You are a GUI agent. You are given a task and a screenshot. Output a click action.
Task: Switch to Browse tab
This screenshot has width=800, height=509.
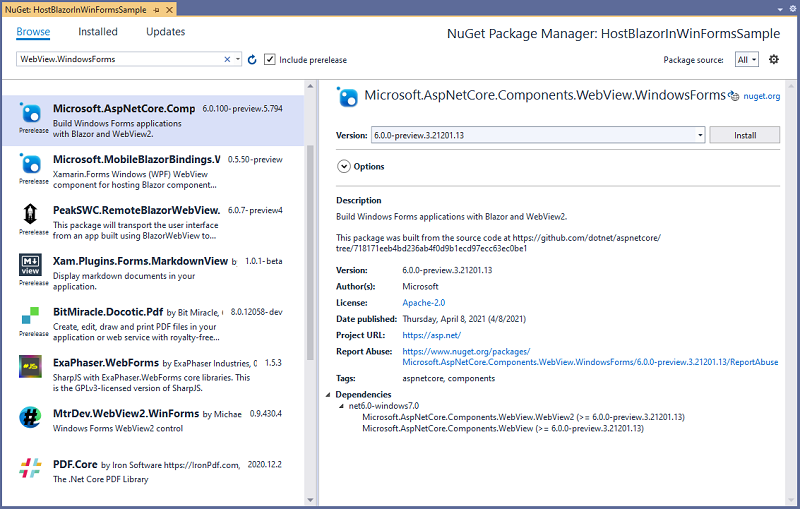[x=33, y=32]
